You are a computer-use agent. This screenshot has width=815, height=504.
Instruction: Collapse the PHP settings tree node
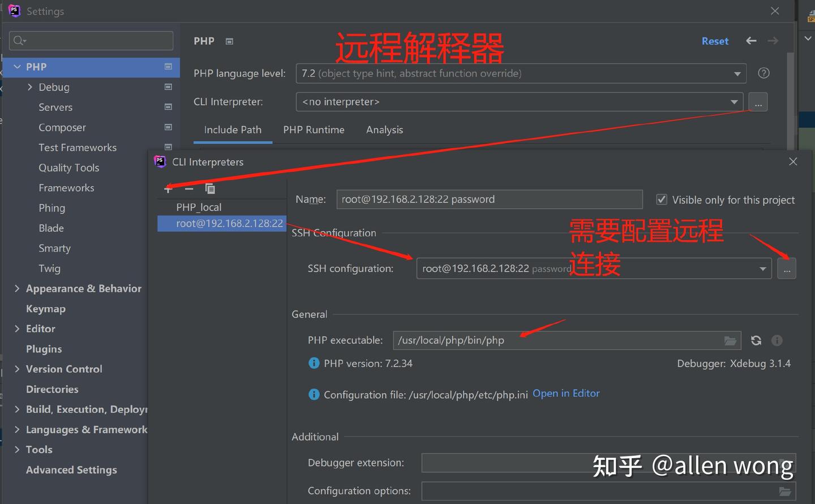(x=17, y=67)
